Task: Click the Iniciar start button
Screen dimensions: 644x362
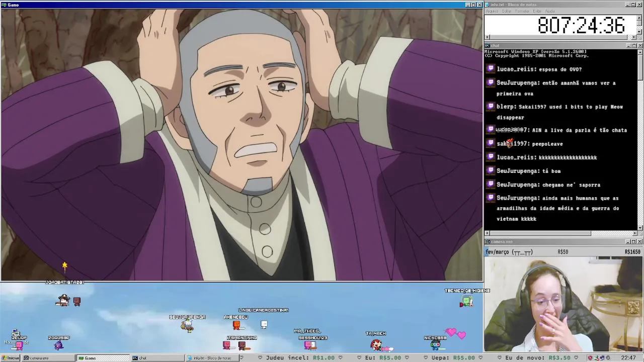Action: pyautogui.click(x=10, y=358)
